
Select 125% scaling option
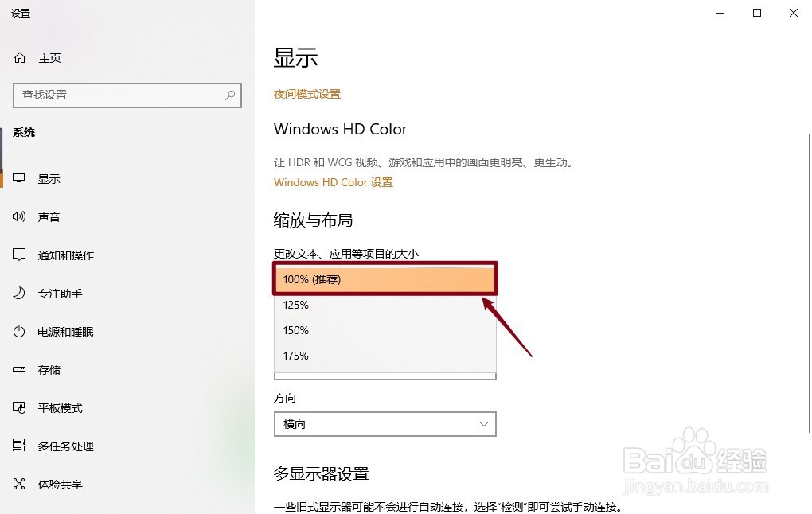coord(385,305)
